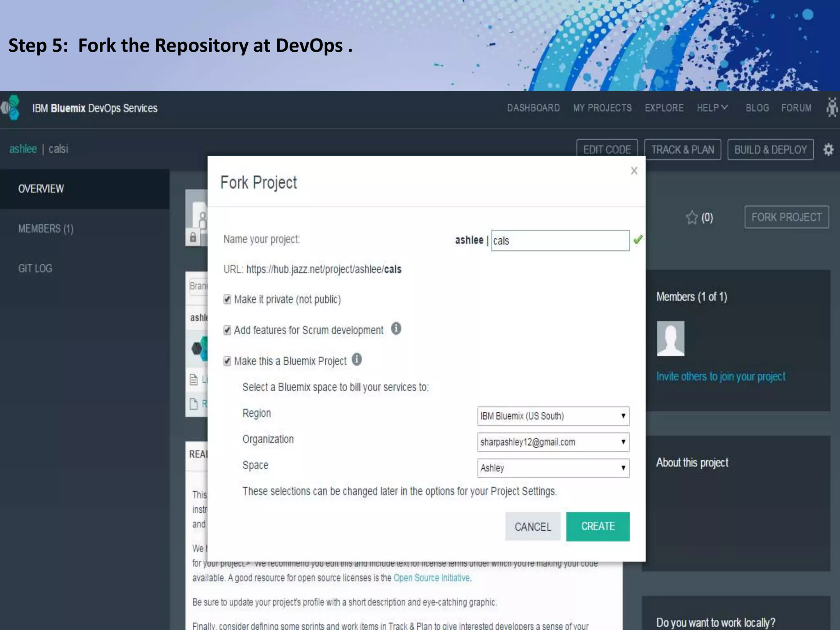Open the Region dropdown

[553, 416]
